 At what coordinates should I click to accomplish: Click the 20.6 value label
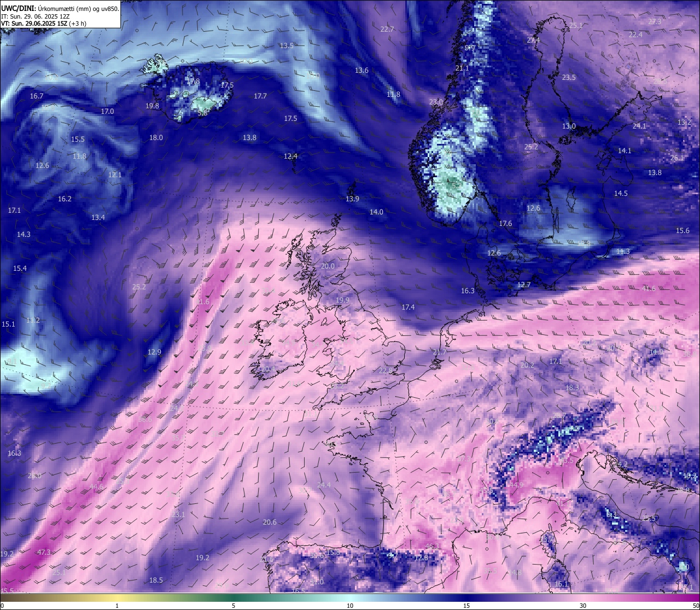point(270,522)
